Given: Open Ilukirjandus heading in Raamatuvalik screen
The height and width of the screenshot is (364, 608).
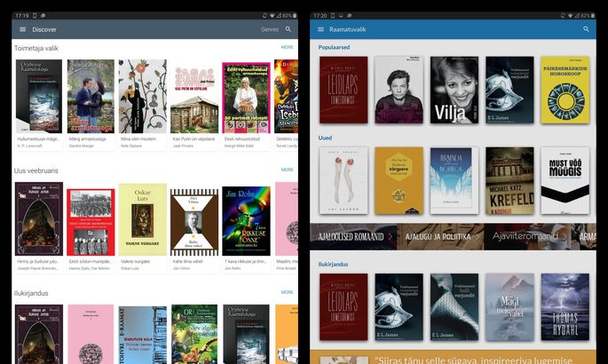Looking at the screenshot, I should [x=333, y=265].
